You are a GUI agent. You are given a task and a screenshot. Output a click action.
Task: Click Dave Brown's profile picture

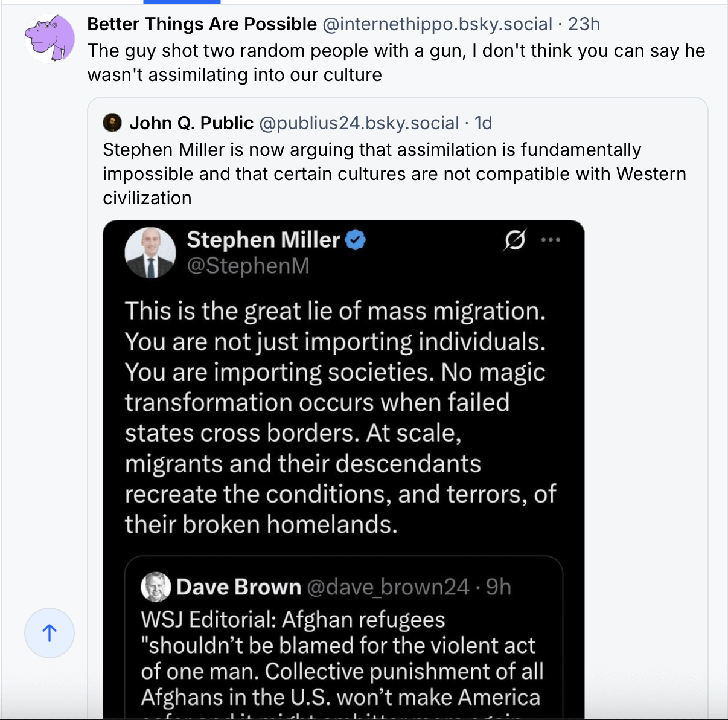[156, 587]
